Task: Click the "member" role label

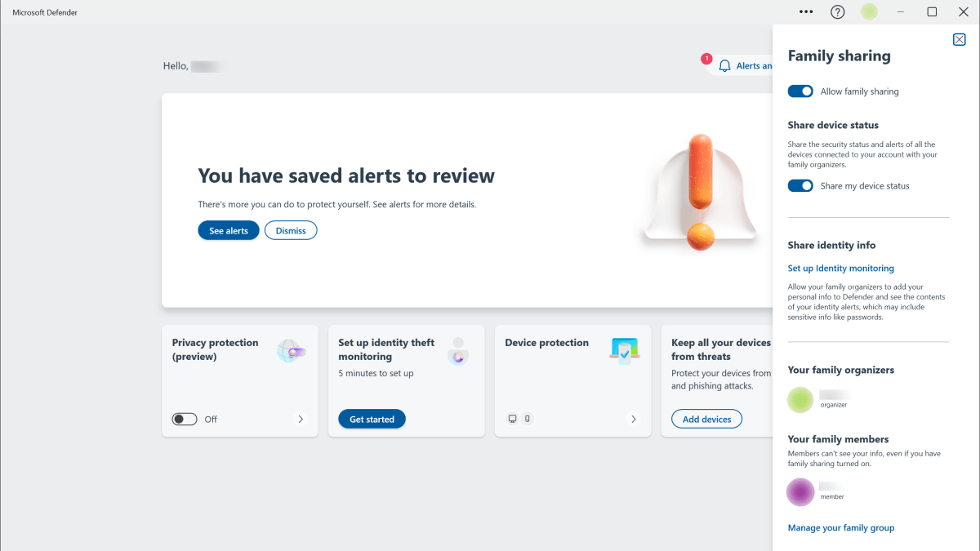Action: (x=832, y=497)
